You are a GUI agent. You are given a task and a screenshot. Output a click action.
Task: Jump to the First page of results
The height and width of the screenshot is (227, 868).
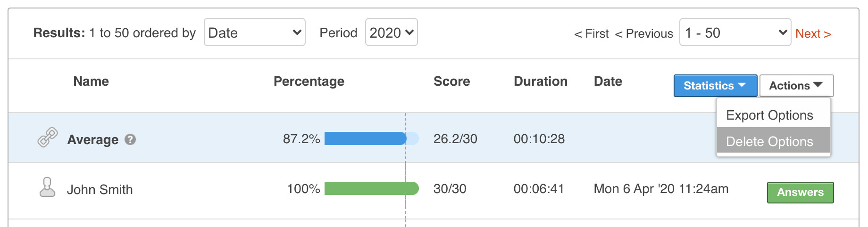click(x=592, y=33)
